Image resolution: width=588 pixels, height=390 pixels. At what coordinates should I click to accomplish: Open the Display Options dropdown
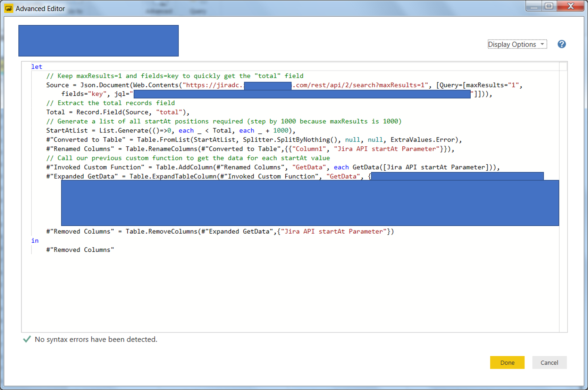(x=517, y=44)
